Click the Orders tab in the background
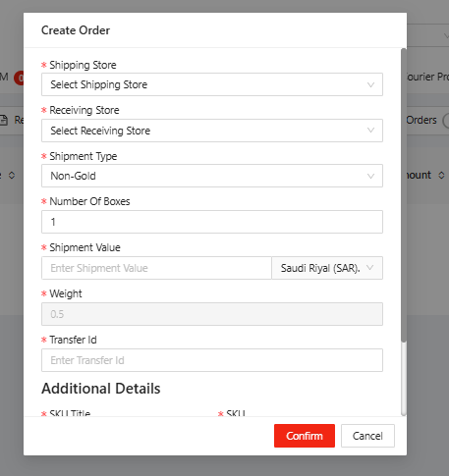449x476 pixels. pyautogui.click(x=421, y=120)
